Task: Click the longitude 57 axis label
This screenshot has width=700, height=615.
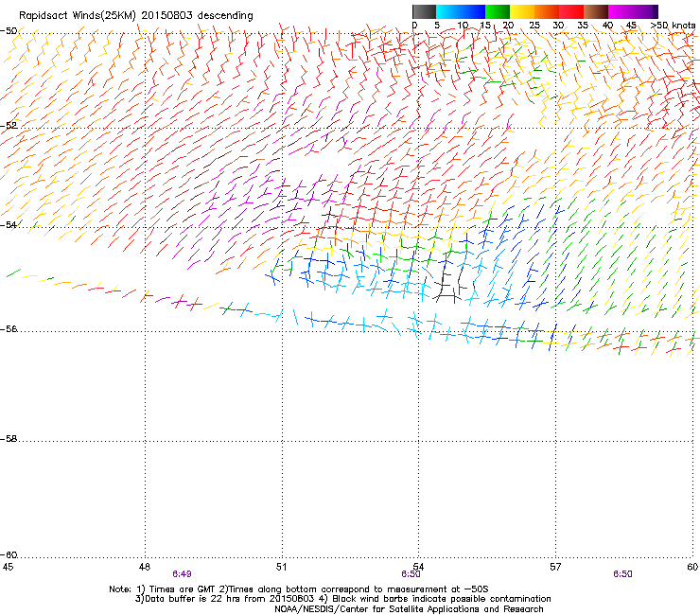Action: pyautogui.click(x=555, y=567)
